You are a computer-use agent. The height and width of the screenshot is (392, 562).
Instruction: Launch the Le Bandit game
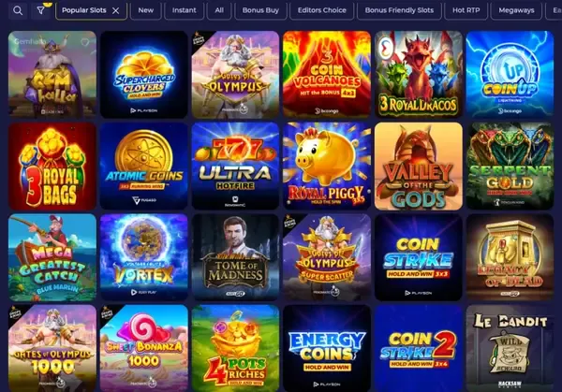510,348
